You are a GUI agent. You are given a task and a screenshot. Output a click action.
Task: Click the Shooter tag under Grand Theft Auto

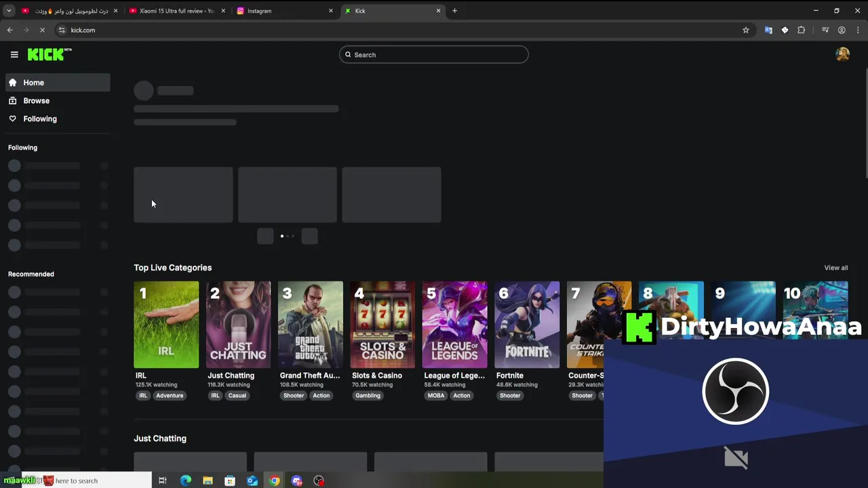pyautogui.click(x=294, y=396)
